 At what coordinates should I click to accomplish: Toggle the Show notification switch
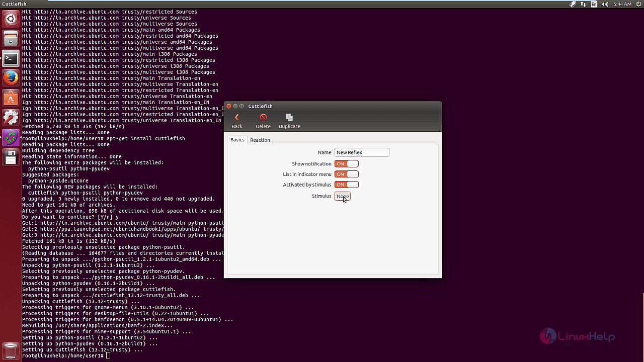click(346, 163)
